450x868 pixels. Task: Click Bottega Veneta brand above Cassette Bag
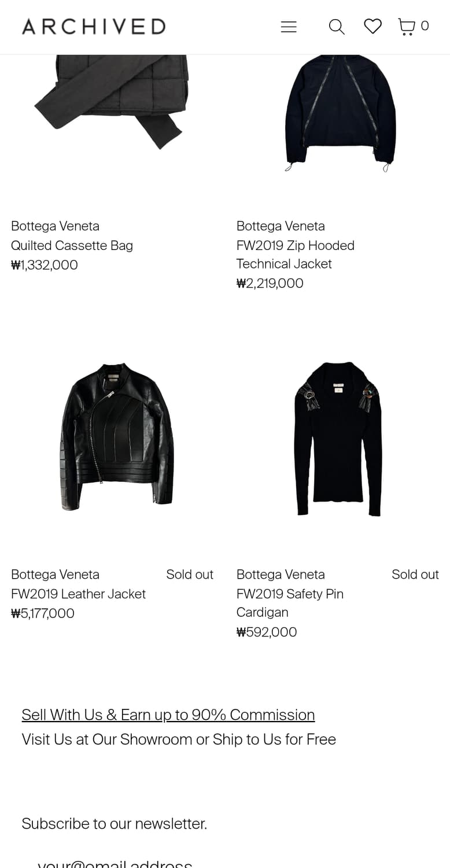(55, 226)
